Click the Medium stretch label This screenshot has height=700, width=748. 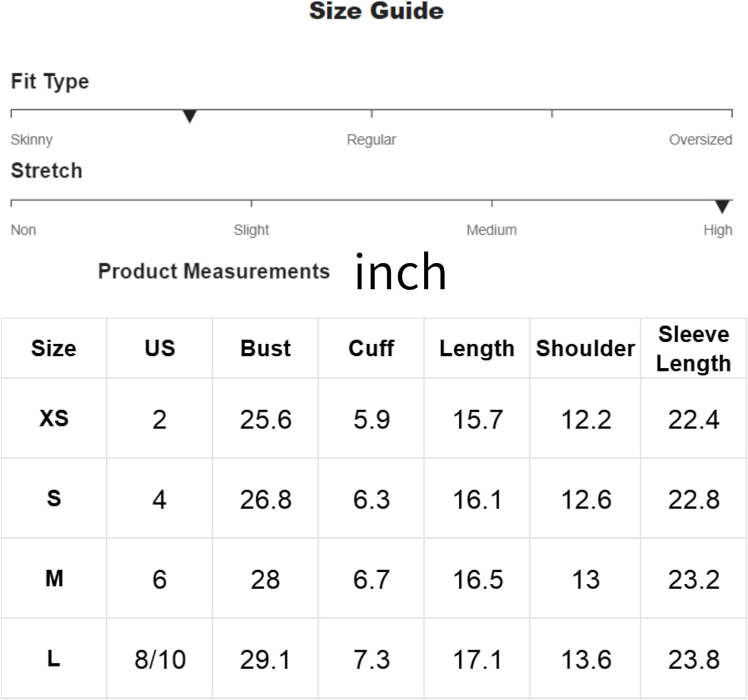492,230
